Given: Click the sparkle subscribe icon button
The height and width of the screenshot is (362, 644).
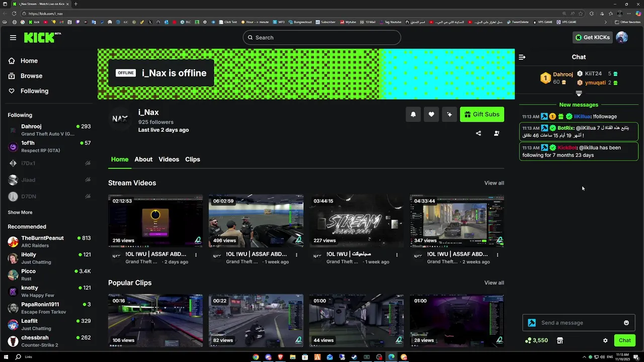Looking at the screenshot, I should 449,114.
